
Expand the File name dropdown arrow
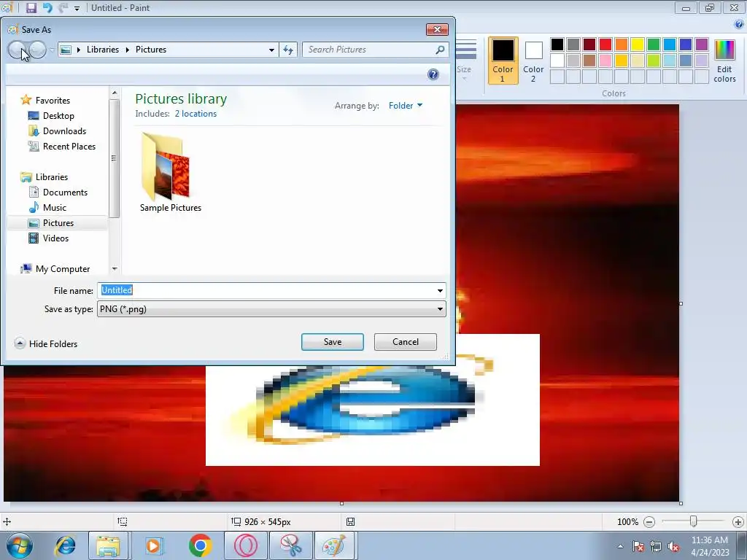(440, 290)
